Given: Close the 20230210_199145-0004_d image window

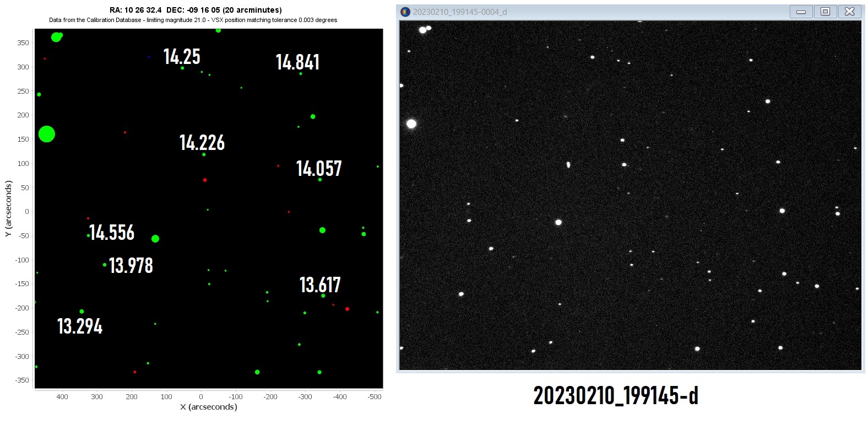Looking at the screenshot, I should click(850, 12).
